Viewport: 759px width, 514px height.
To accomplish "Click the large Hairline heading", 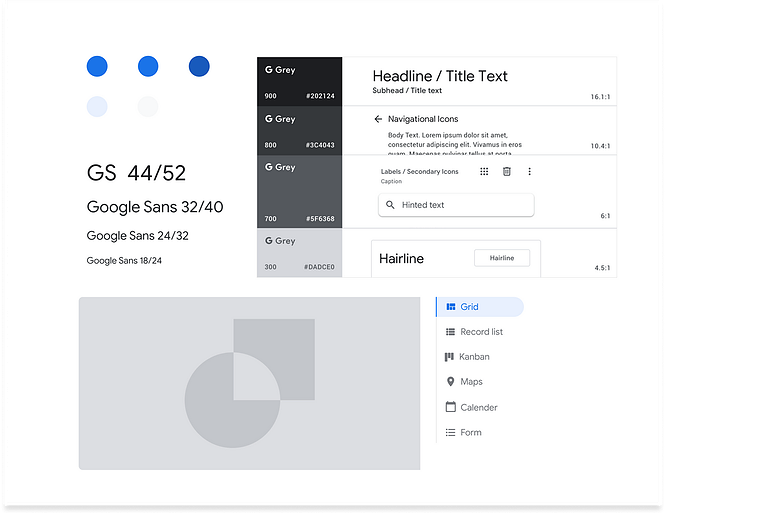I will tap(401, 259).
